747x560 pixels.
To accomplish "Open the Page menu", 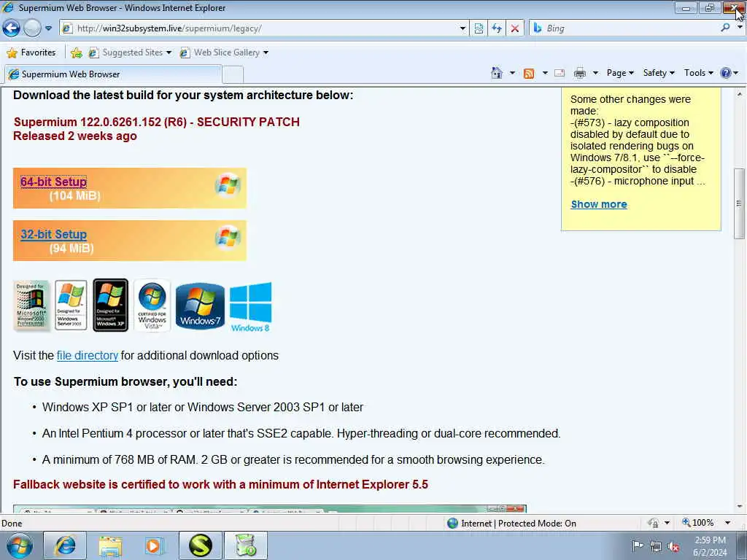I will click(x=620, y=73).
